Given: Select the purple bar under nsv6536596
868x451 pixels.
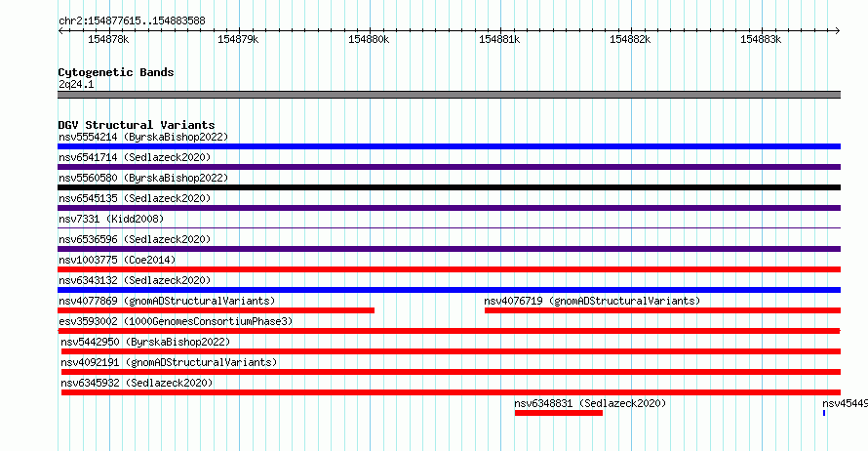Looking at the screenshot, I should coord(449,249).
